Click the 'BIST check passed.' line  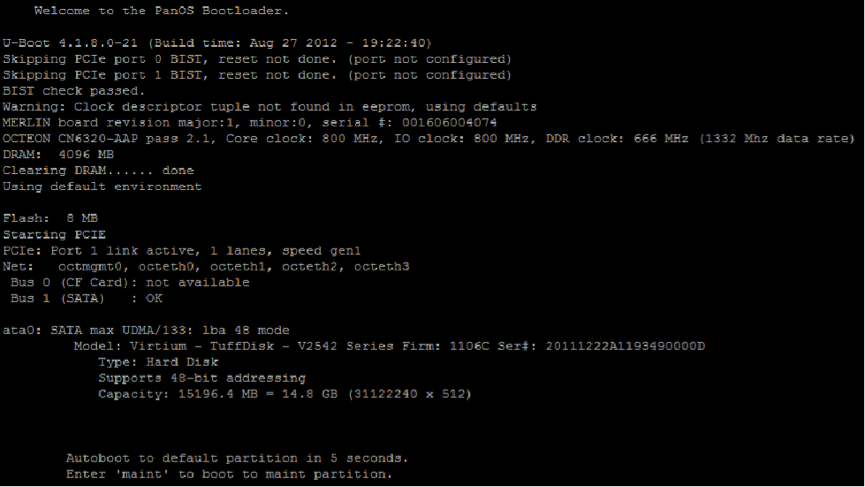74,91
